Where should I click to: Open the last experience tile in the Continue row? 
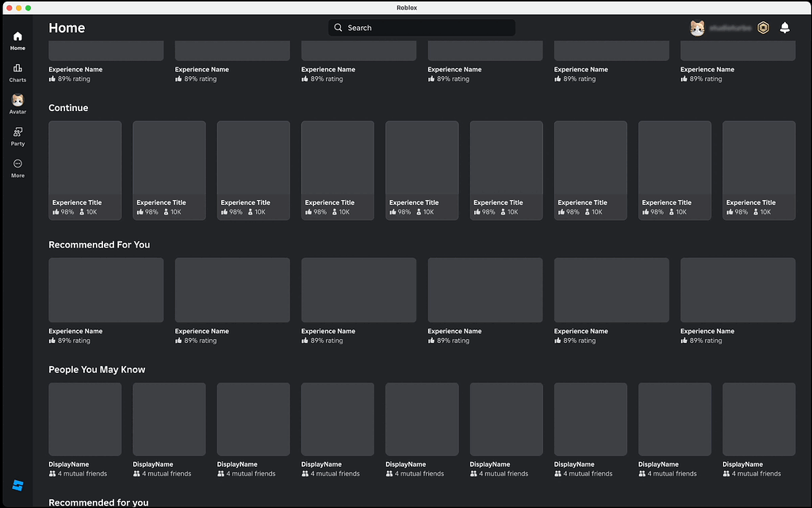[x=759, y=170]
